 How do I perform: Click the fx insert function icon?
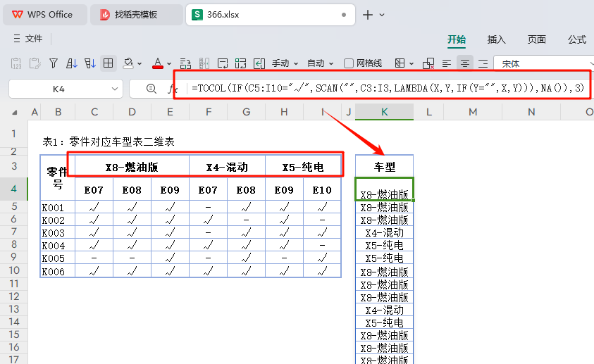tap(173, 89)
